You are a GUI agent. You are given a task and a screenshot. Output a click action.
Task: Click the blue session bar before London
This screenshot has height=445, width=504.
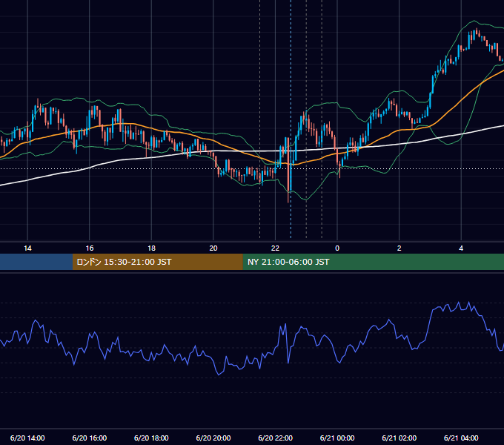(x=36, y=262)
